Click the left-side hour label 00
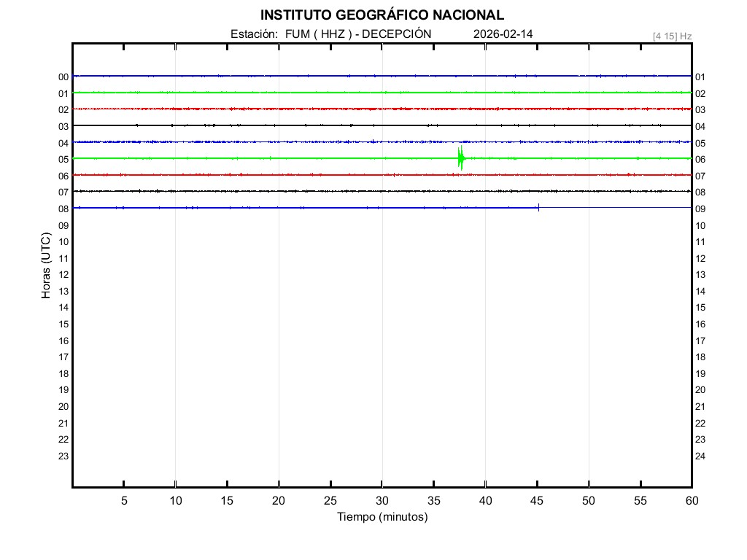The height and width of the screenshot is (560, 747). click(x=63, y=77)
